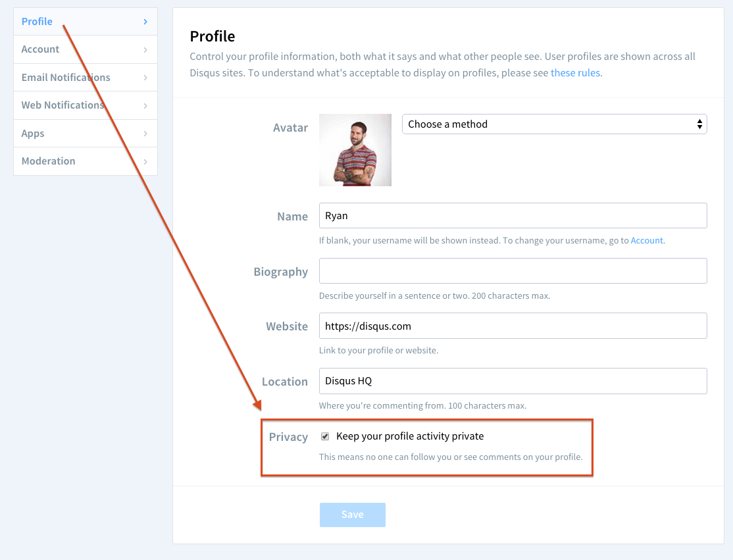
Task: Select the Website field with disqus.com
Action: point(513,326)
